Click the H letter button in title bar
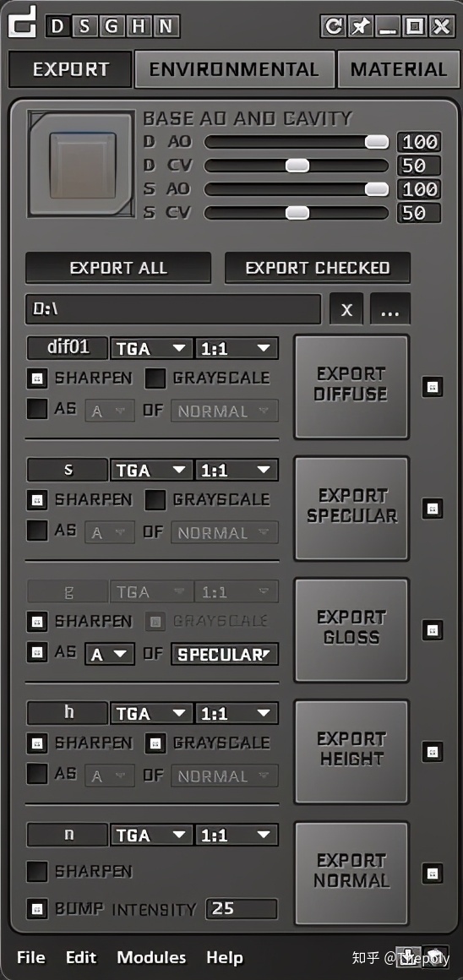 [138, 26]
